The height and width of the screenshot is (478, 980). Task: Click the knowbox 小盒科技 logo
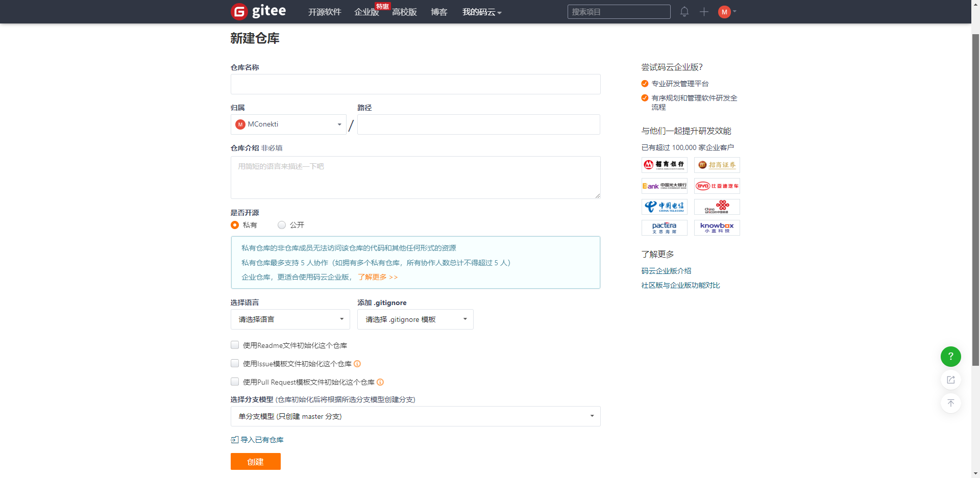tap(717, 228)
